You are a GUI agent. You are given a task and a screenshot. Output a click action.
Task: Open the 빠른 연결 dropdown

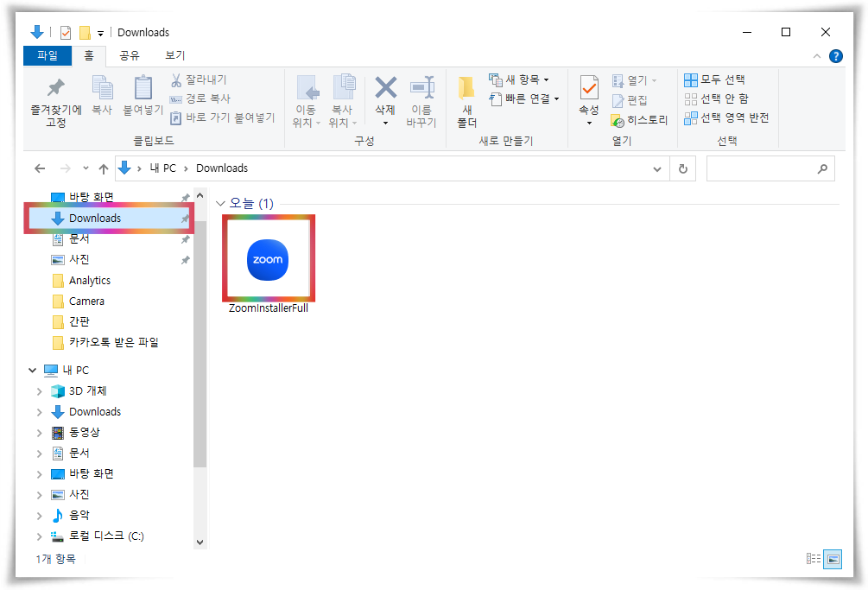524,99
